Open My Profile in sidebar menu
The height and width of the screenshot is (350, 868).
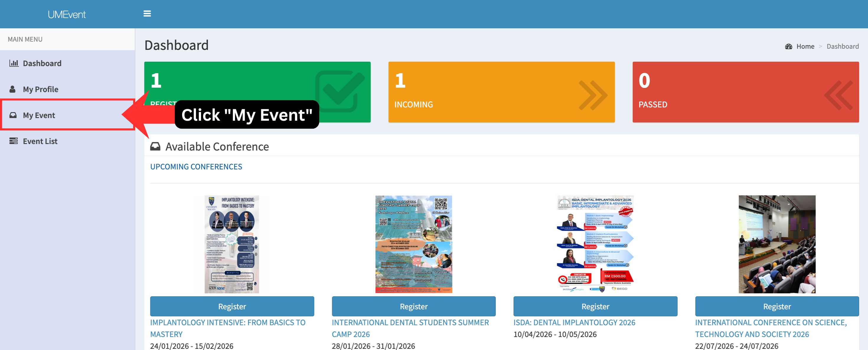(40, 89)
